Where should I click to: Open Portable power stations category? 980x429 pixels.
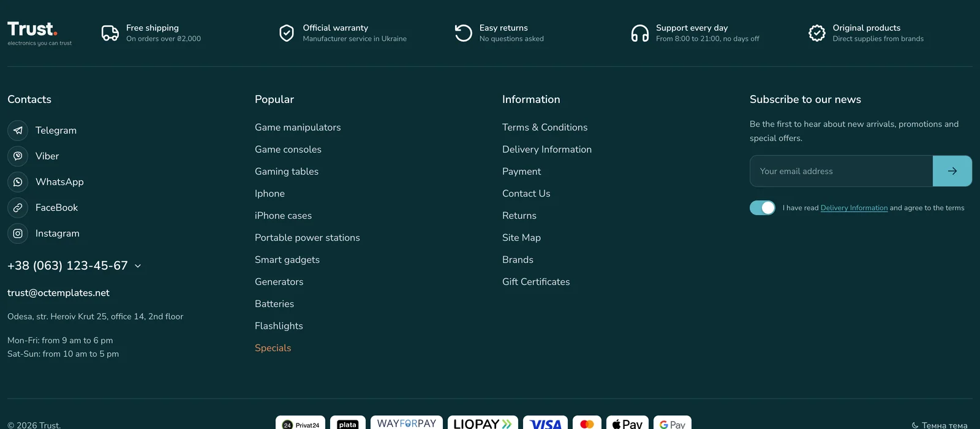click(x=307, y=238)
